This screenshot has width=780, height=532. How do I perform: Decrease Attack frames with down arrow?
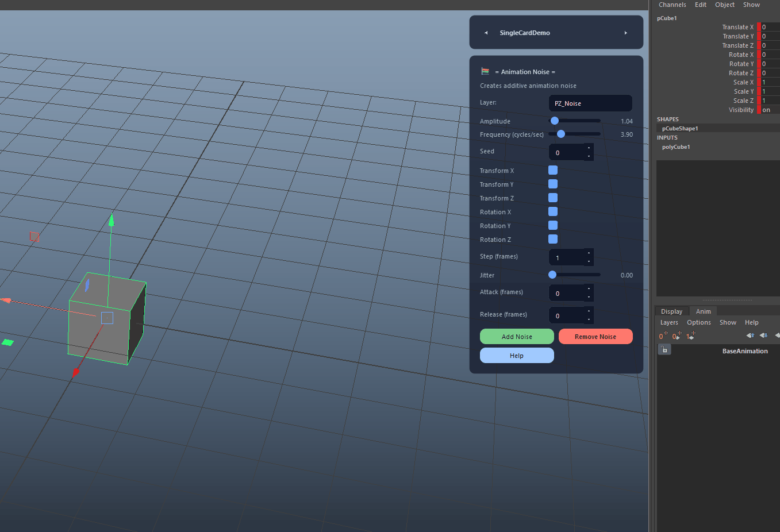589,297
